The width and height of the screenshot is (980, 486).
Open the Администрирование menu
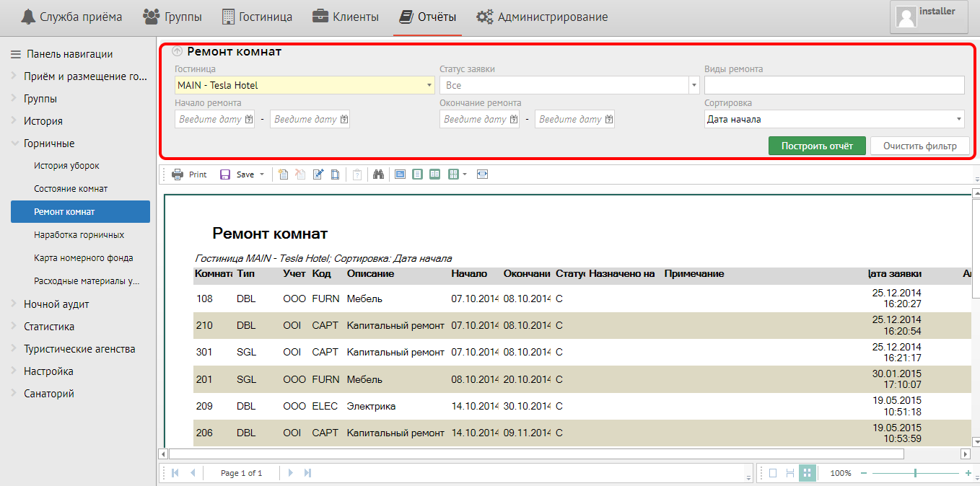542,17
